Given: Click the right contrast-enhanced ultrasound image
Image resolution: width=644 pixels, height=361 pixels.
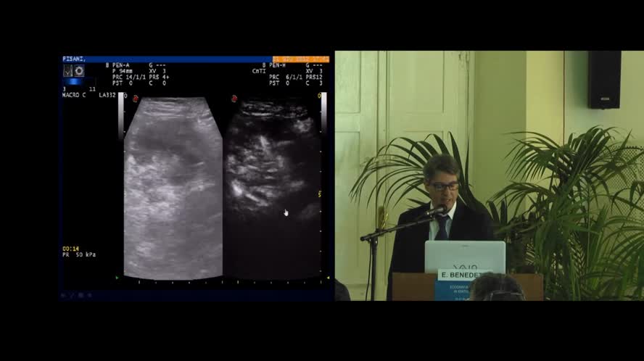Looking at the screenshot, I should [271, 188].
